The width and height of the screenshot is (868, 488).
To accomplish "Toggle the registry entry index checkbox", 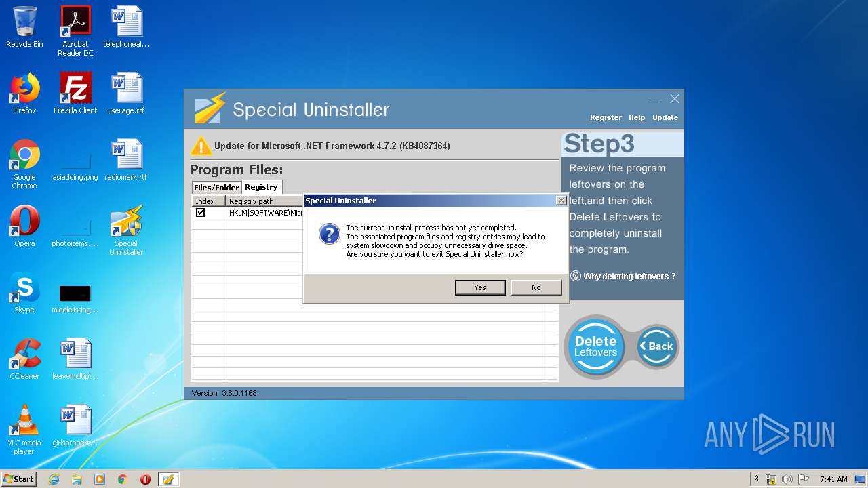I will 201,213.
